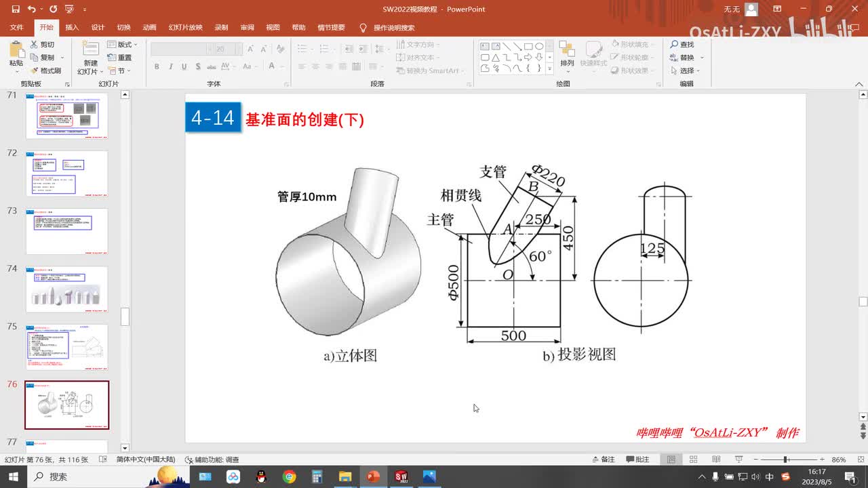Click the Cut (剪切) scissors icon

(35, 44)
